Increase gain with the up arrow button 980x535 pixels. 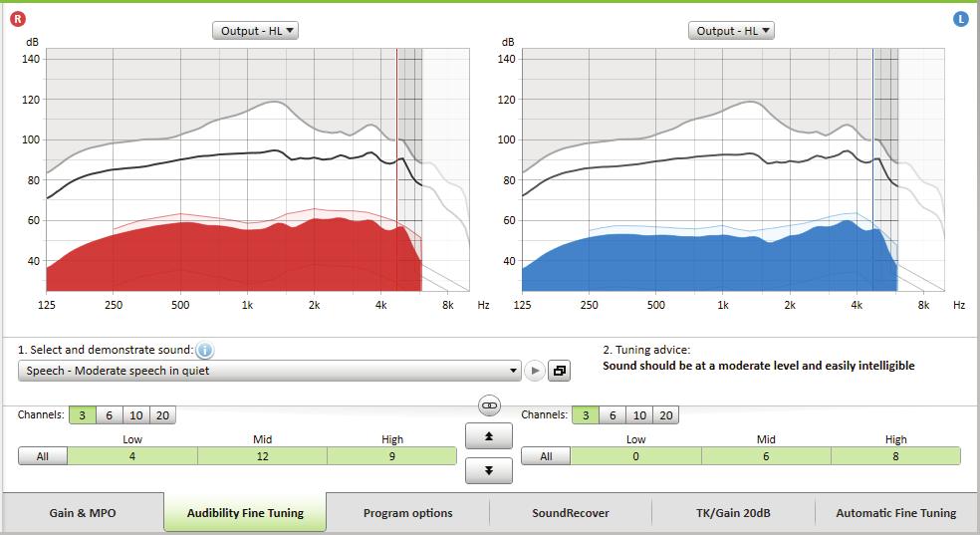click(489, 436)
